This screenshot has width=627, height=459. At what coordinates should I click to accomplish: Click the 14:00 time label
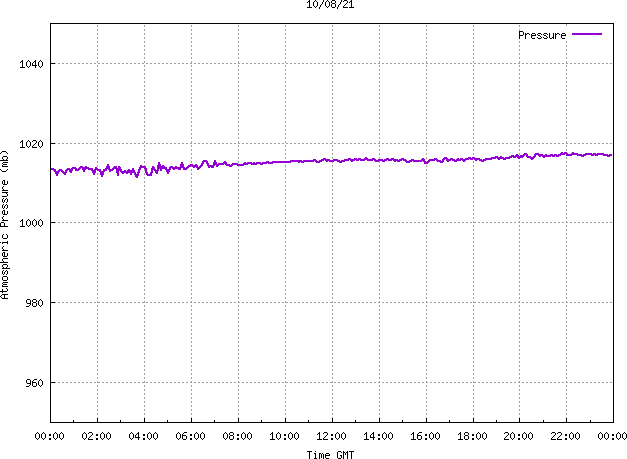tap(378, 436)
